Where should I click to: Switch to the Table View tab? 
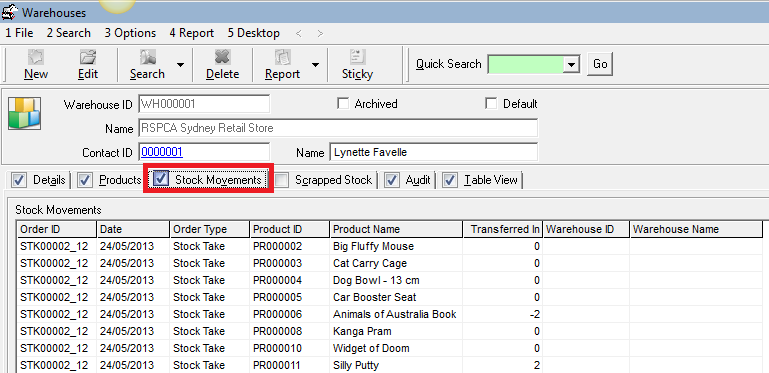[x=491, y=180]
